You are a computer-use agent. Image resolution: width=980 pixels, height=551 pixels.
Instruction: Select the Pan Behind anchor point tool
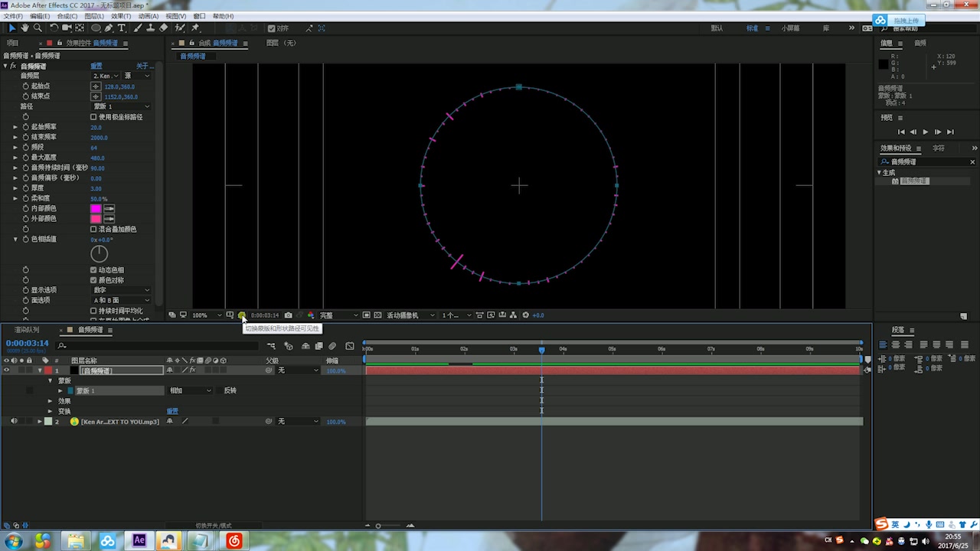(80, 28)
